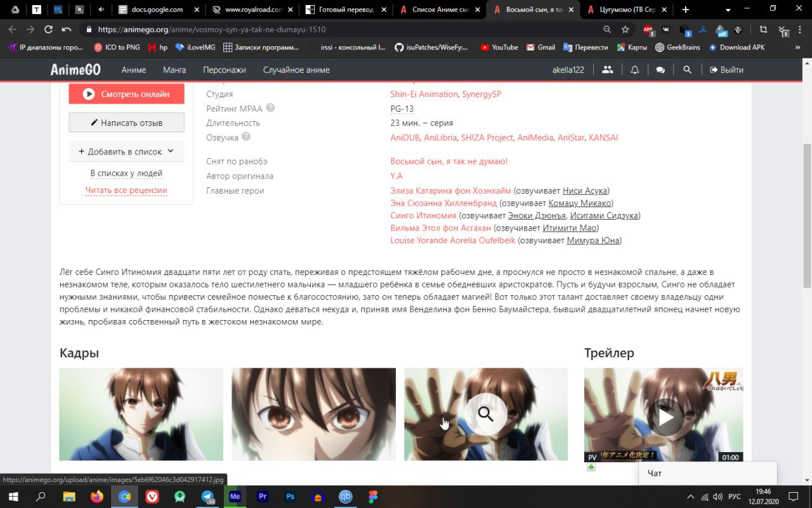Click the small green download icon under trailer
The height and width of the screenshot is (508, 812).
[591, 467]
